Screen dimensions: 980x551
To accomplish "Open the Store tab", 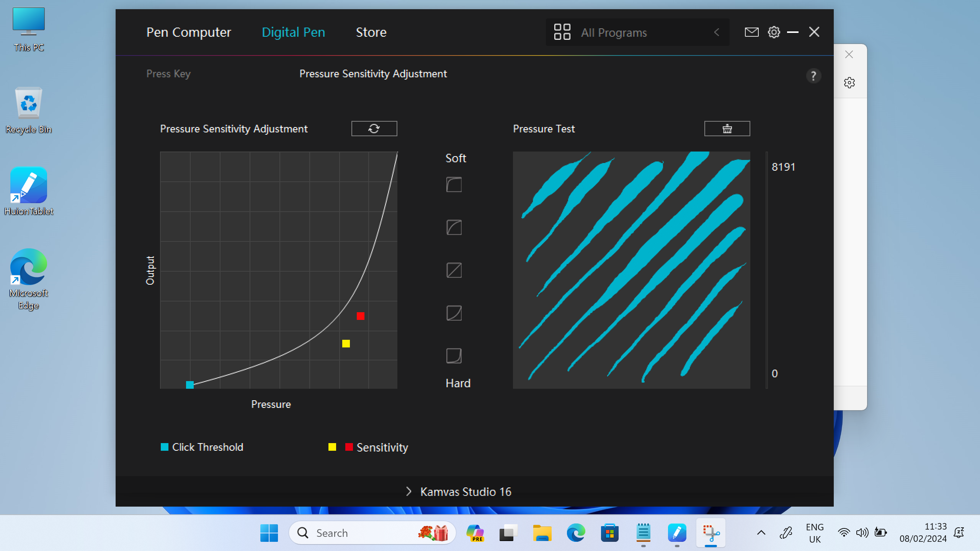I will point(371,32).
